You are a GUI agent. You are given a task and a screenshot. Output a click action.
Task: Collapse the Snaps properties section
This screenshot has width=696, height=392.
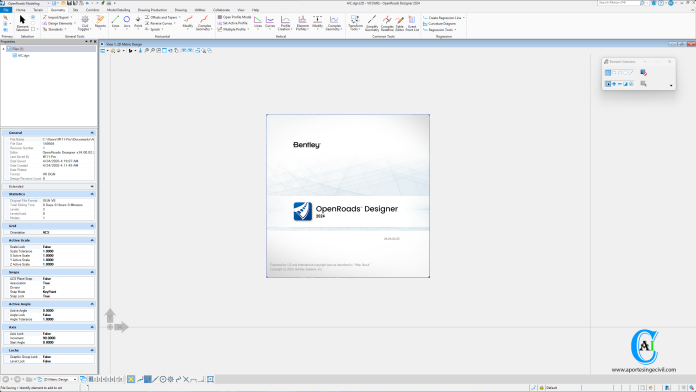coord(92,272)
